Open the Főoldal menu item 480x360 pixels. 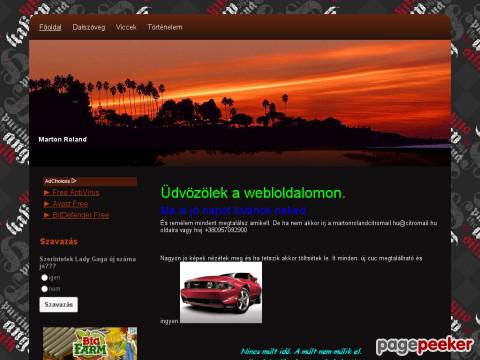pos(50,27)
